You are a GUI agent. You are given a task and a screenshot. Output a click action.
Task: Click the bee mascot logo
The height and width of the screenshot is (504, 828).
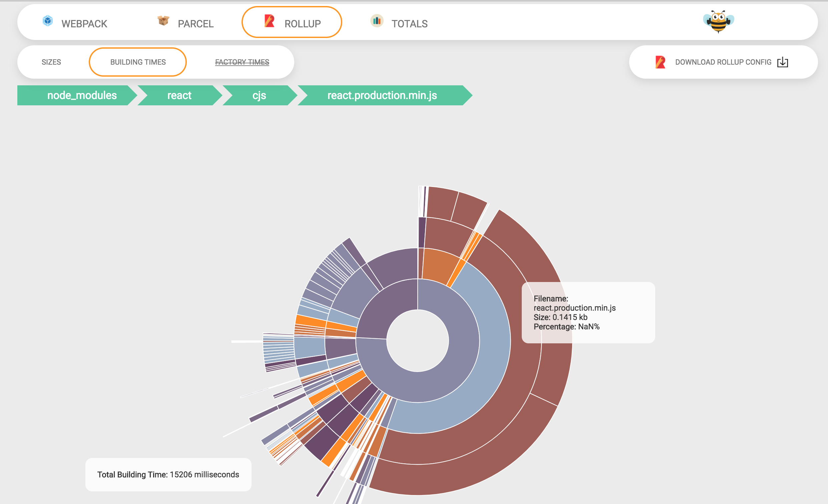point(719,22)
